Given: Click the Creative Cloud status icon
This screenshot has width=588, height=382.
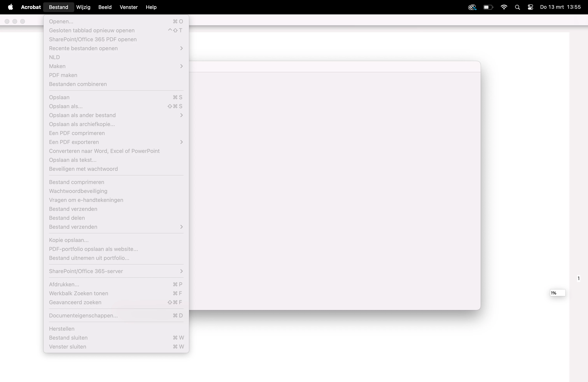Looking at the screenshot, I should click(472, 7).
